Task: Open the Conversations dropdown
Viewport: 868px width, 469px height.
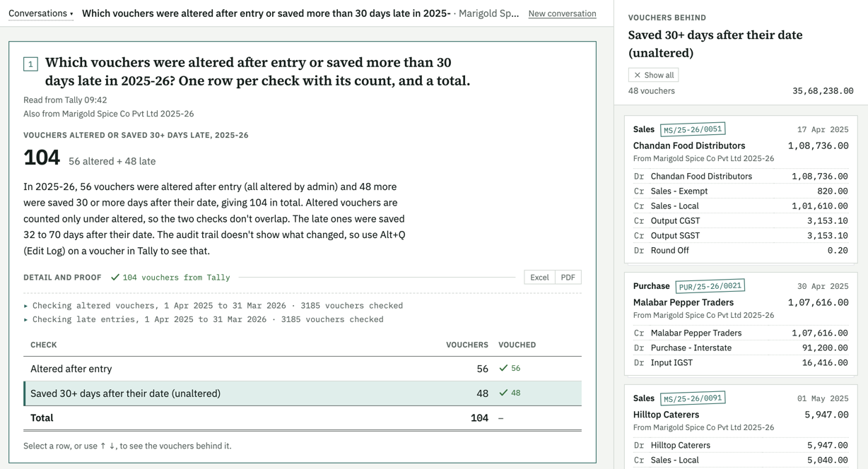Action: (41, 13)
